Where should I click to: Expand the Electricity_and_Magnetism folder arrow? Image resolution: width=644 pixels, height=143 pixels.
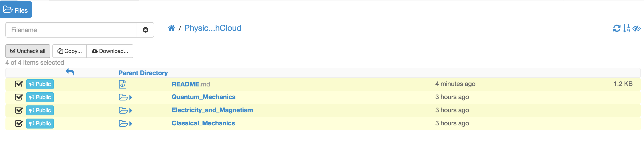[131, 110]
